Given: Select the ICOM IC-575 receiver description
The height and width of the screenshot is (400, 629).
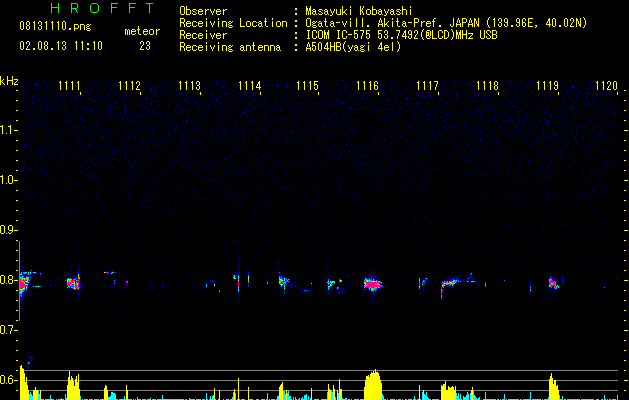Looking at the screenshot, I should point(401,35).
